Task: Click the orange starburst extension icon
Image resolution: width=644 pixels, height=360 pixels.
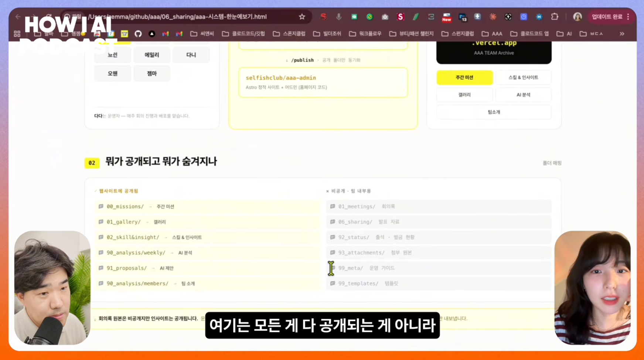Action: click(493, 17)
